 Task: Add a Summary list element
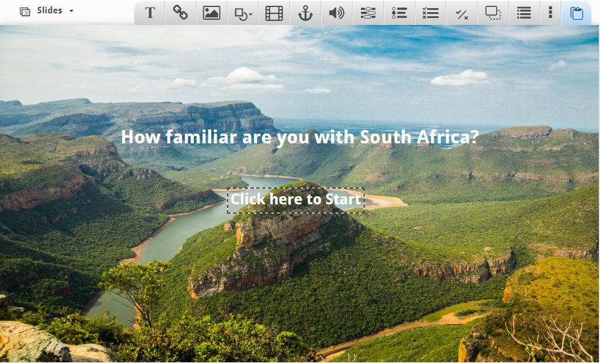click(x=524, y=13)
